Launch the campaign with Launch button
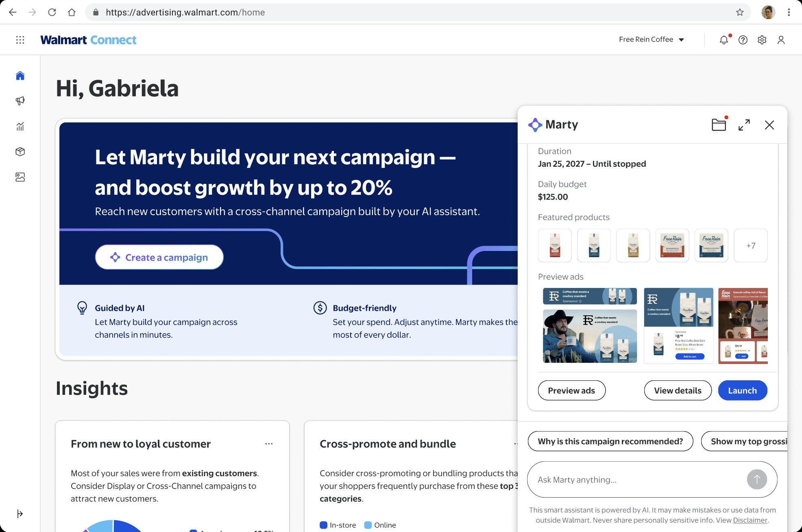Image resolution: width=802 pixels, height=532 pixels. [x=743, y=390]
